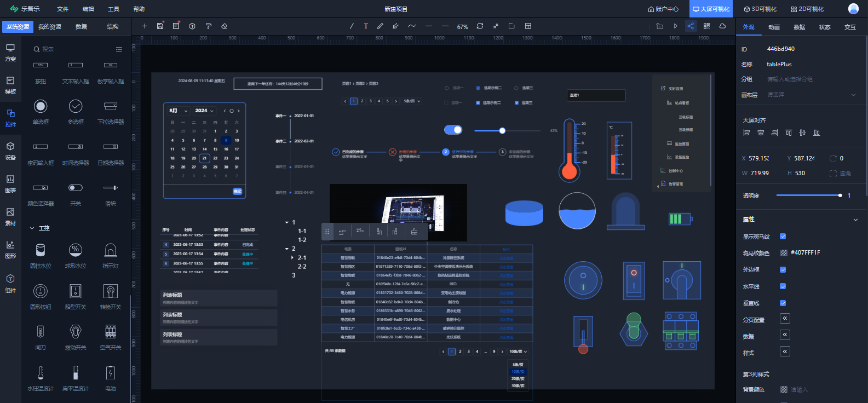Open the 10条/页 page size dropdown
The width and height of the screenshot is (868, 403).
click(518, 352)
